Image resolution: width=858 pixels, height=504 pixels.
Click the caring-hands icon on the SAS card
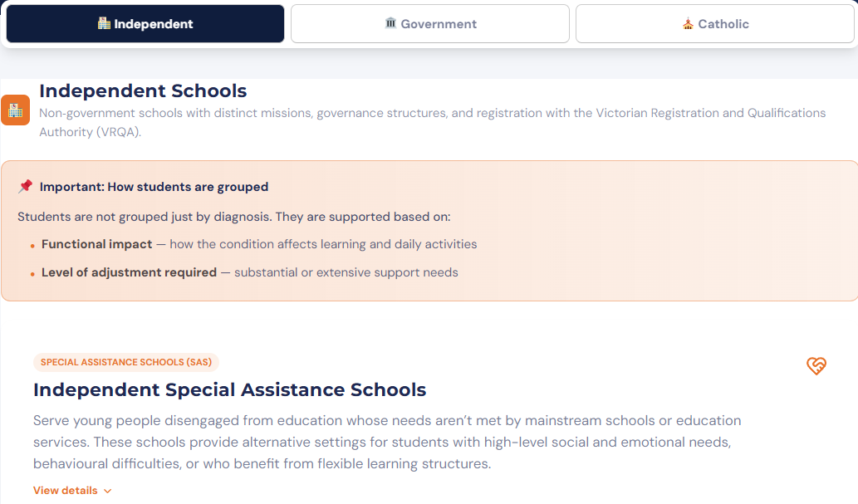(x=816, y=365)
